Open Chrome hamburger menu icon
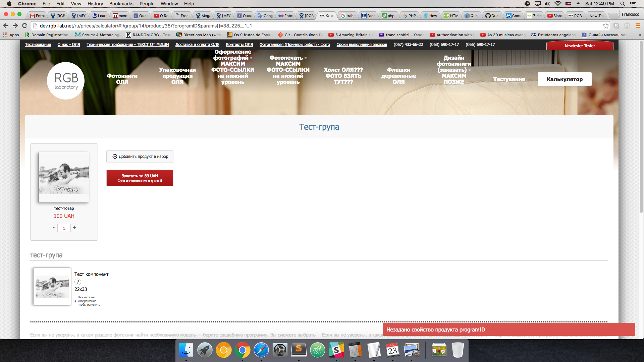644x362 pixels. [x=638, y=26]
